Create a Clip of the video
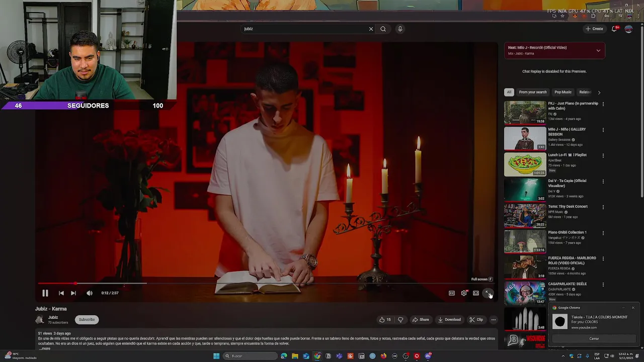This screenshot has height=362, width=644. click(476, 320)
